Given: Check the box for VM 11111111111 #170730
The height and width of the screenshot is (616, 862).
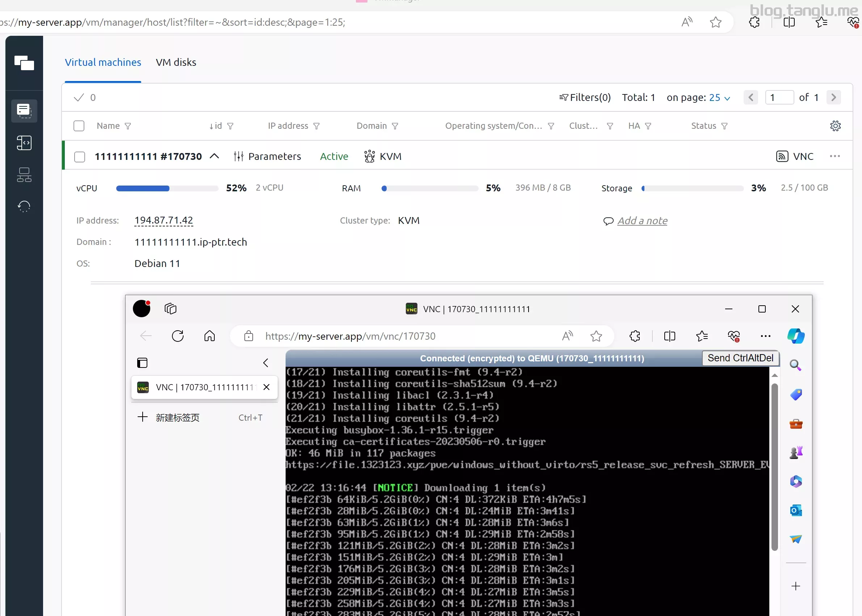Looking at the screenshot, I should tap(80, 157).
